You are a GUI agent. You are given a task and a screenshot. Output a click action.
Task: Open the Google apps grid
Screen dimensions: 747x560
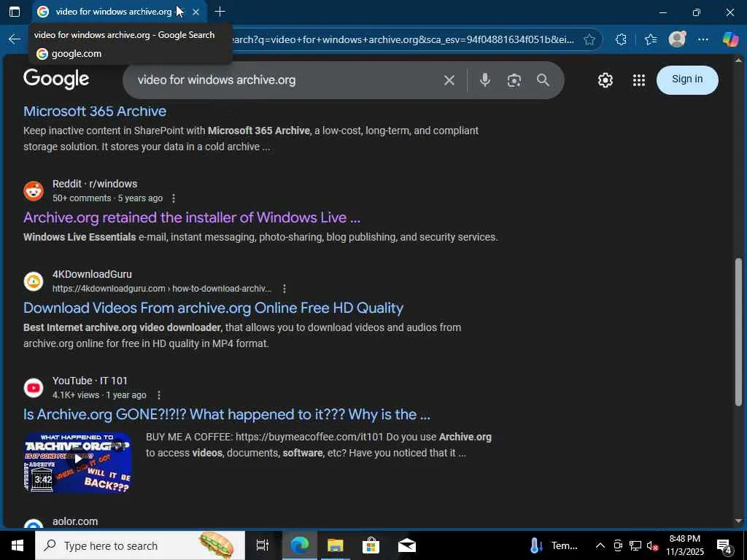point(639,80)
